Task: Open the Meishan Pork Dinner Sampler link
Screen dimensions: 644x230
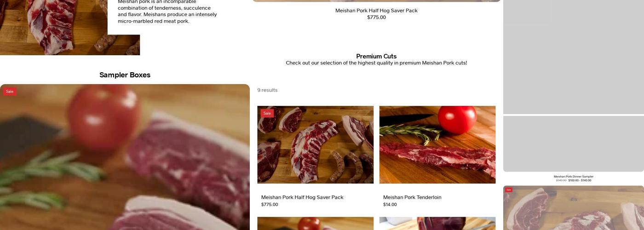Action: (573, 177)
